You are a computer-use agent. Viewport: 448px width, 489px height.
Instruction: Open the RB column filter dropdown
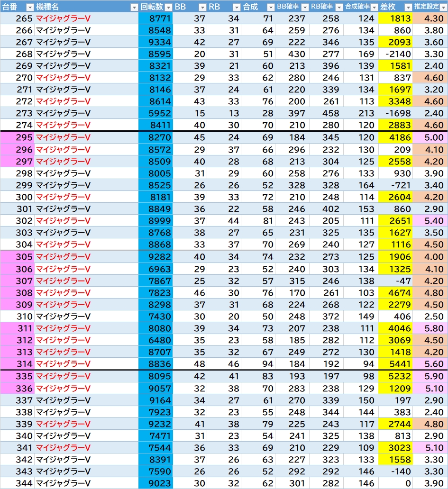click(x=237, y=7)
